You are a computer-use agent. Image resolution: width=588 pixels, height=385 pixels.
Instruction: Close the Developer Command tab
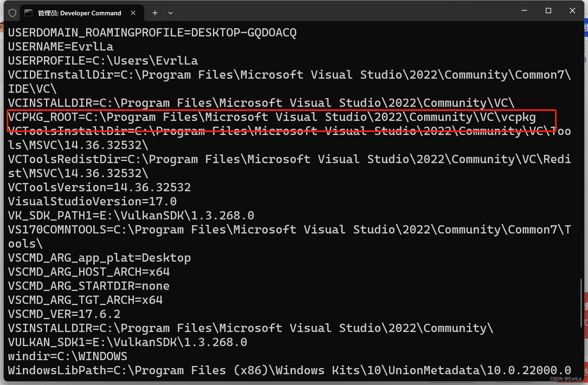point(133,13)
